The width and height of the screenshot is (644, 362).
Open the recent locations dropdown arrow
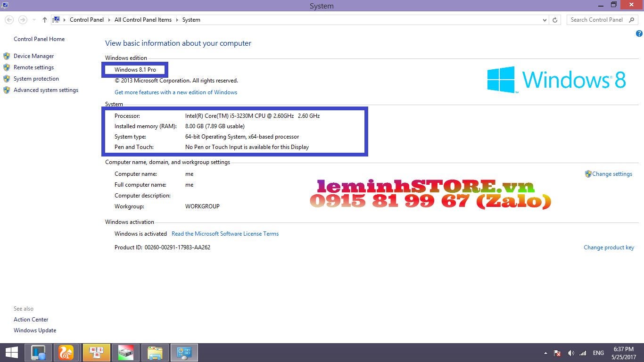tap(34, 20)
